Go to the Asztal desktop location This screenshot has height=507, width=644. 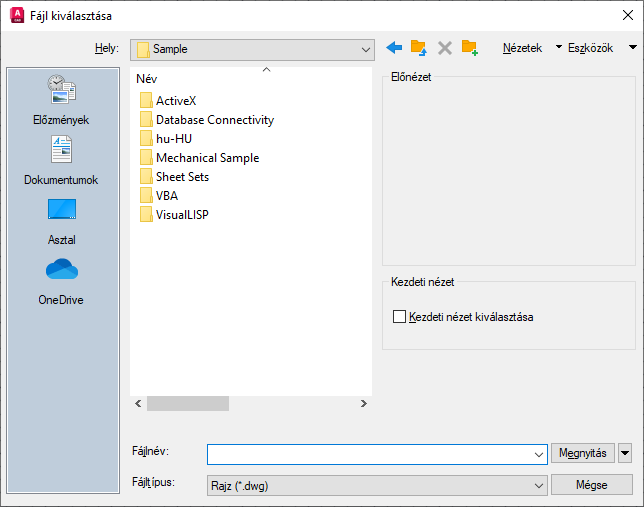click(x=61, y=222)
